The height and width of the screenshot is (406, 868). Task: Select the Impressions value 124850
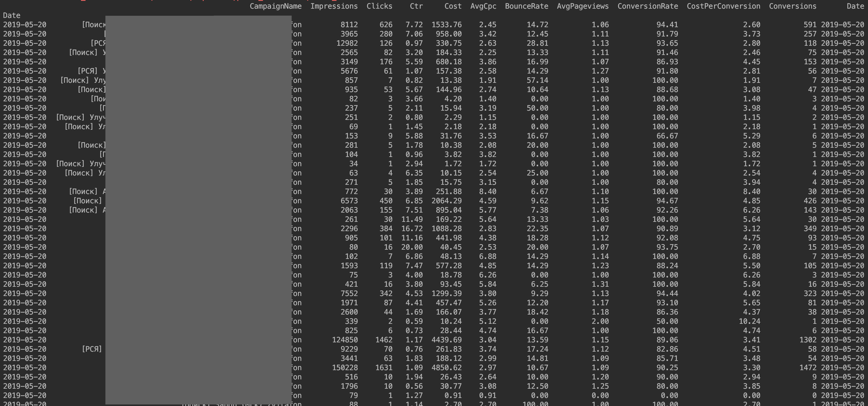[x=345, y=340]
